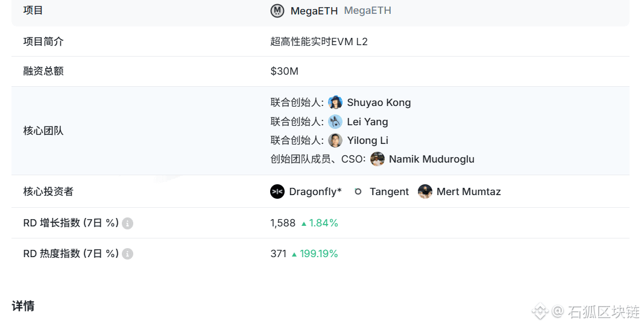Click the Tangent circle logo
Screen dimensions: 644x327
tap(358, 192)
